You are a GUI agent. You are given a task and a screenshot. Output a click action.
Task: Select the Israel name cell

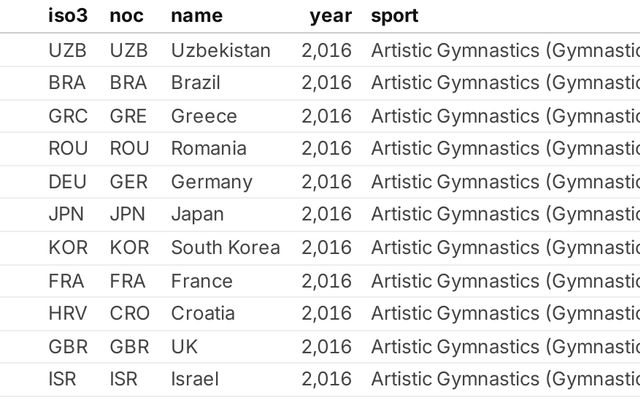195,379
